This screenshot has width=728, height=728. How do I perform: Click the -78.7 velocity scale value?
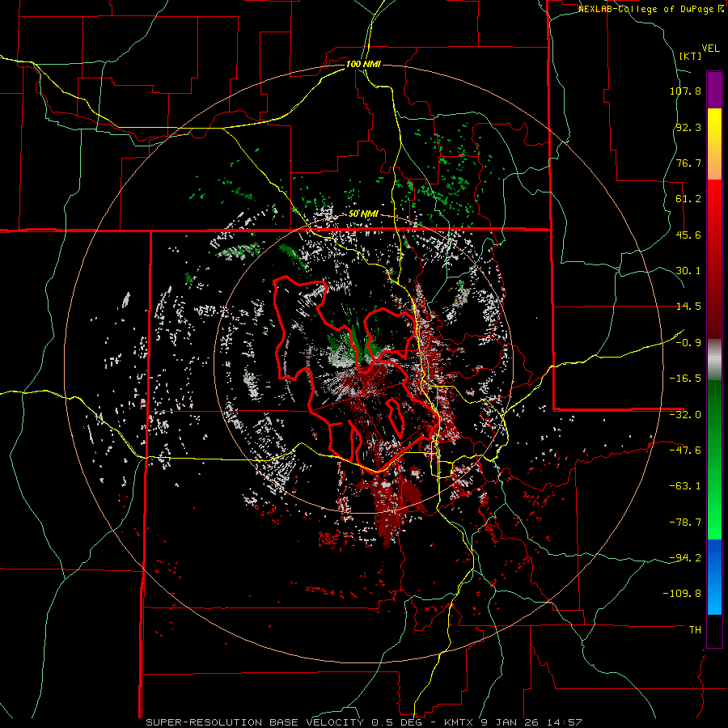point(685,523)
